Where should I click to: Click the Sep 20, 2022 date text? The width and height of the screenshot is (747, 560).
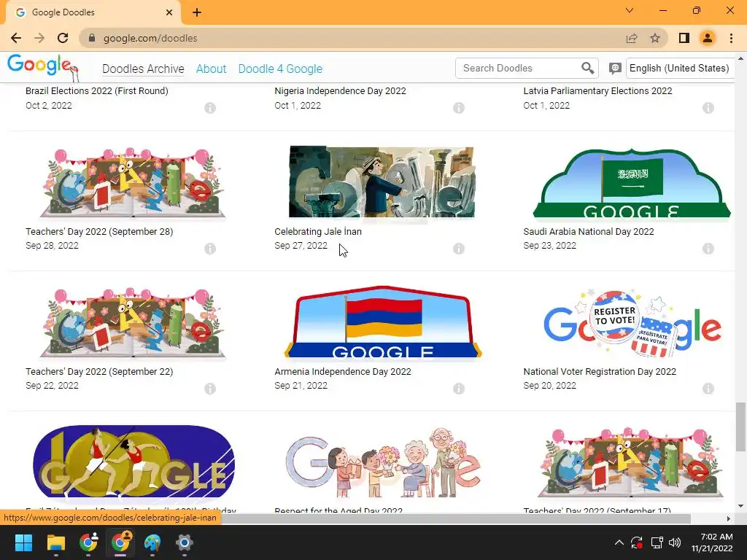[x=550, y=386]
